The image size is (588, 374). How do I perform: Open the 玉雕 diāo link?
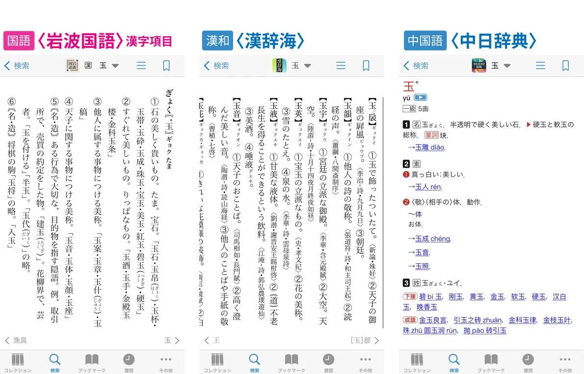[x=430, y=147]
